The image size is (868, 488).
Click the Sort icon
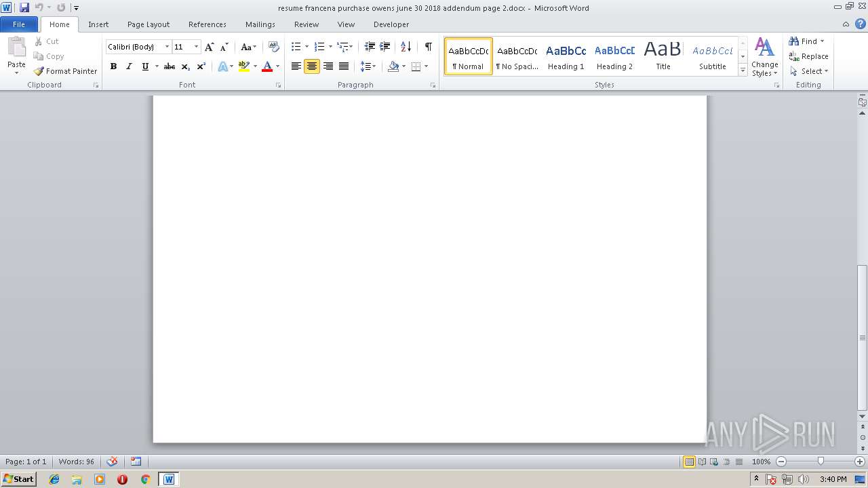coord(406,47)
